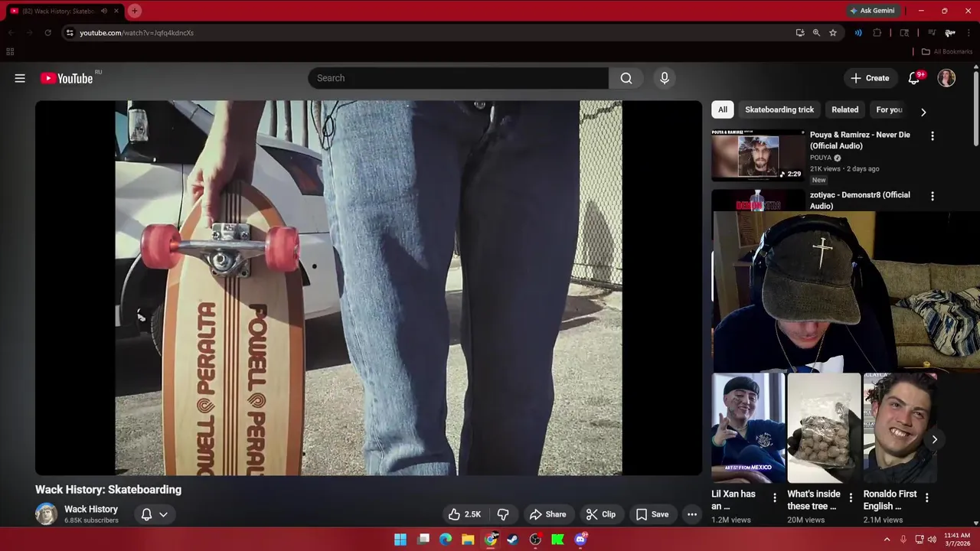The height and width of the screenshot is (551, 980).
Task: Reload the page in browser toolbar
Action: point(47,33)
